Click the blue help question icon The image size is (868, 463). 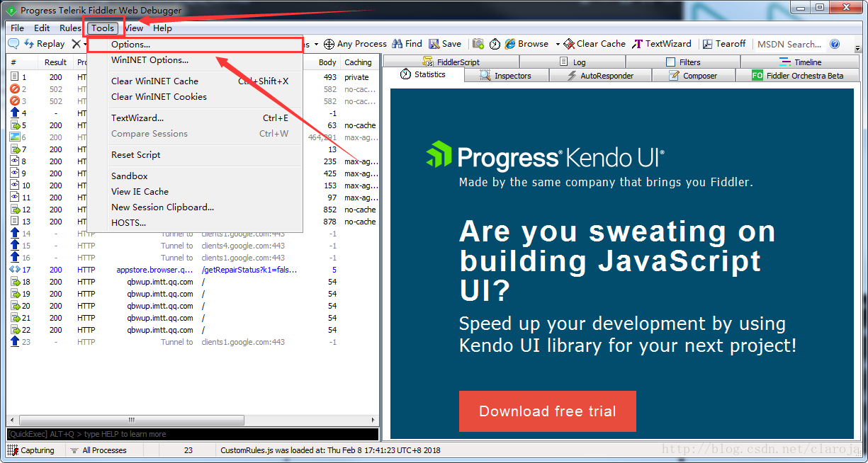(835, 44)
